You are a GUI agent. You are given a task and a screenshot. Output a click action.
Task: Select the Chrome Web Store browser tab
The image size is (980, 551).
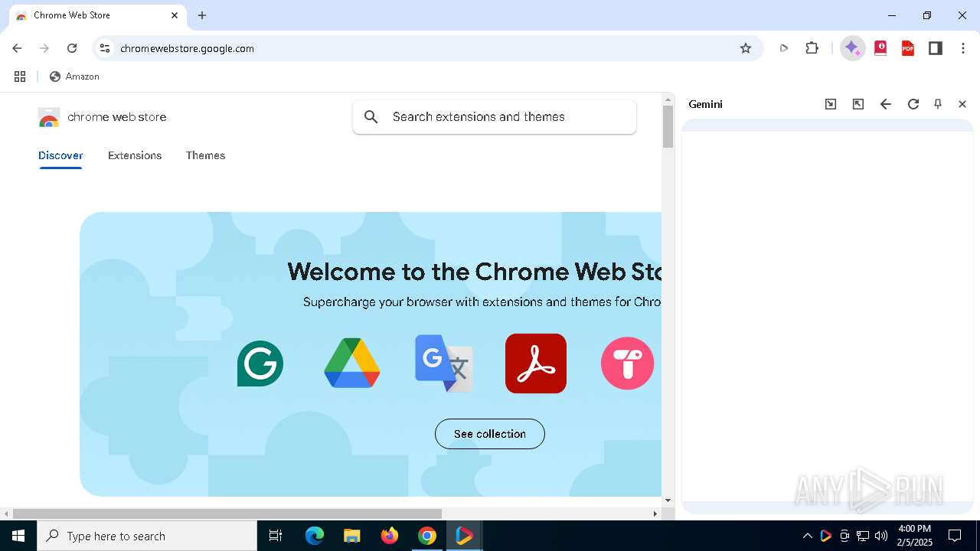coord(96,15)
